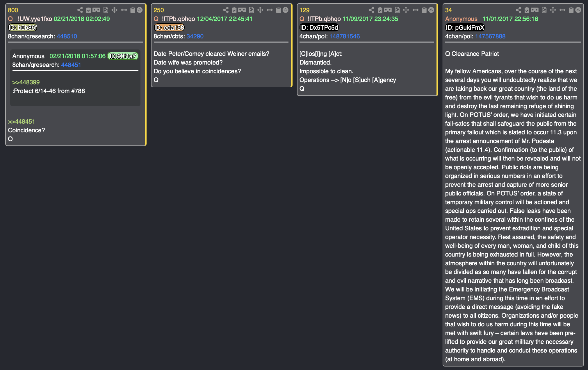This screenshot has width=588, height=370.
Task: Click the image file icon on post 129
Action: [397, 10]
